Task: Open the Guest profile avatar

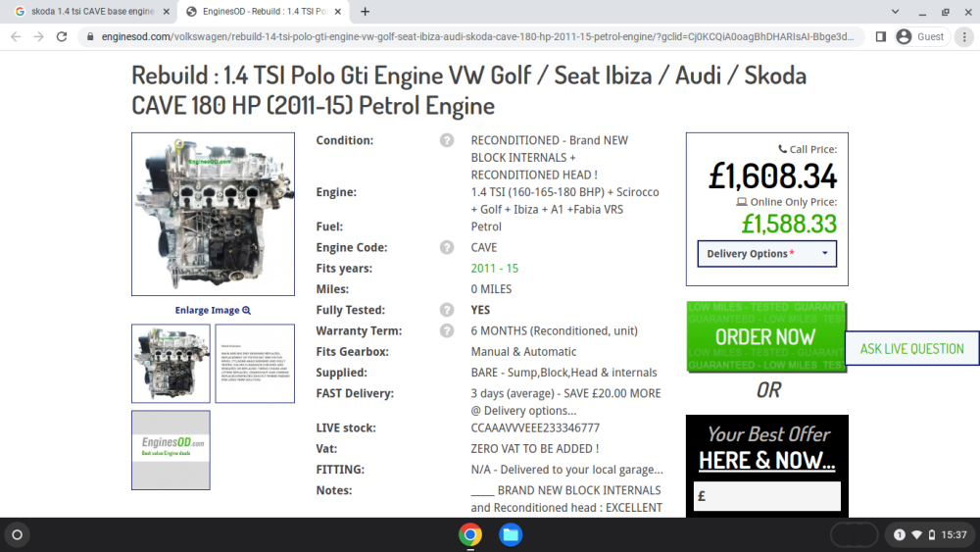Action: pyautogui.click(x=904, y=37)
